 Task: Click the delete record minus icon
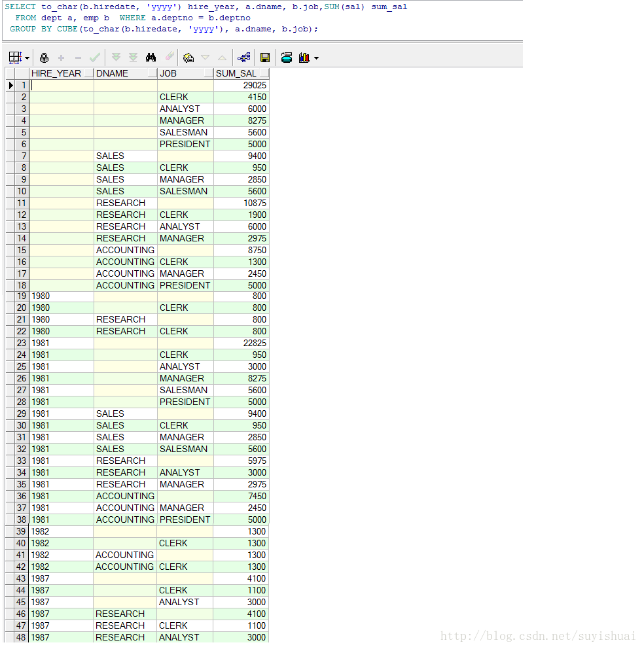pos(79,58)
